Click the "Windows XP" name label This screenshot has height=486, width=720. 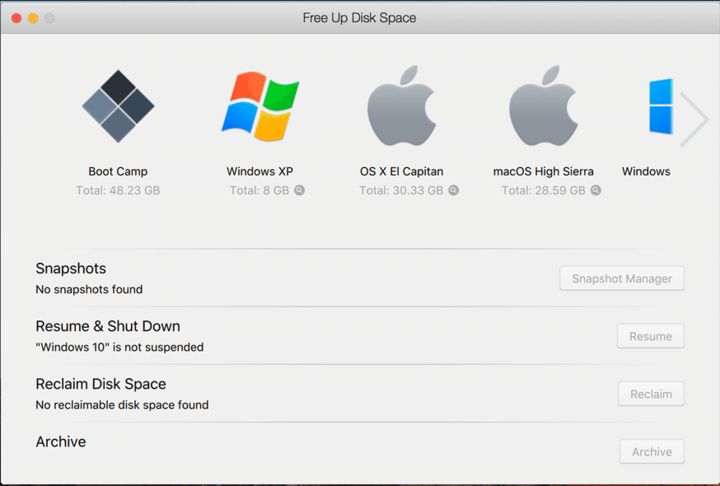[259, 171]
